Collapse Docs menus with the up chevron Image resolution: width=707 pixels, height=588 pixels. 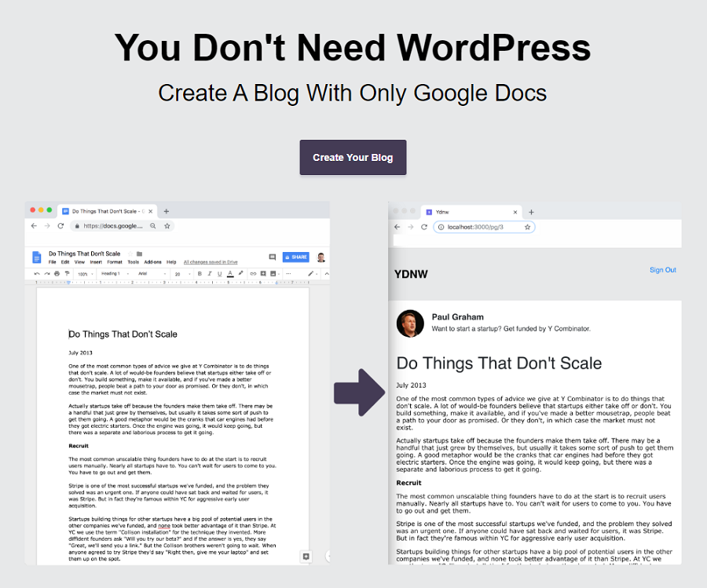327,273
